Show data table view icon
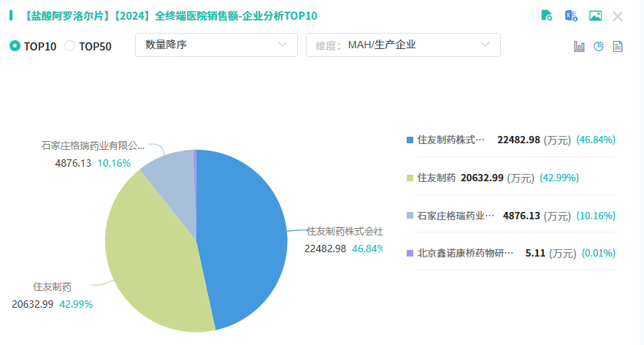The height and width of the screenshot is (345, 644). [x=618, y=46]
